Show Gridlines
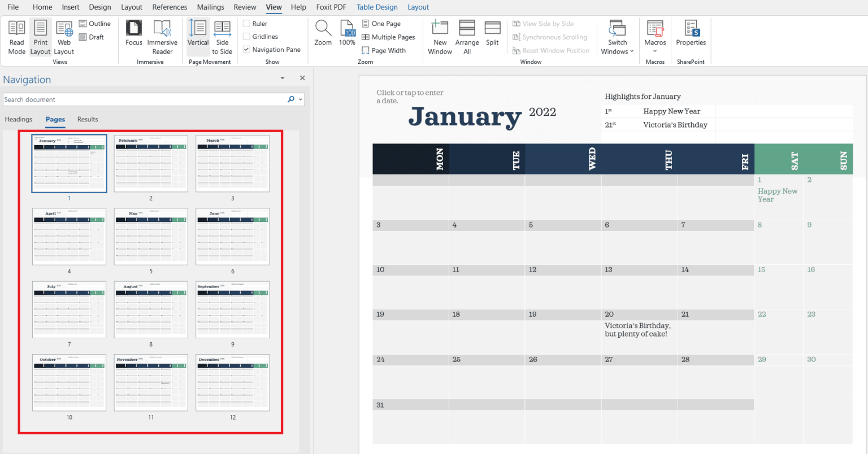This screenshot has height=454, width=868. pos(247,36)
